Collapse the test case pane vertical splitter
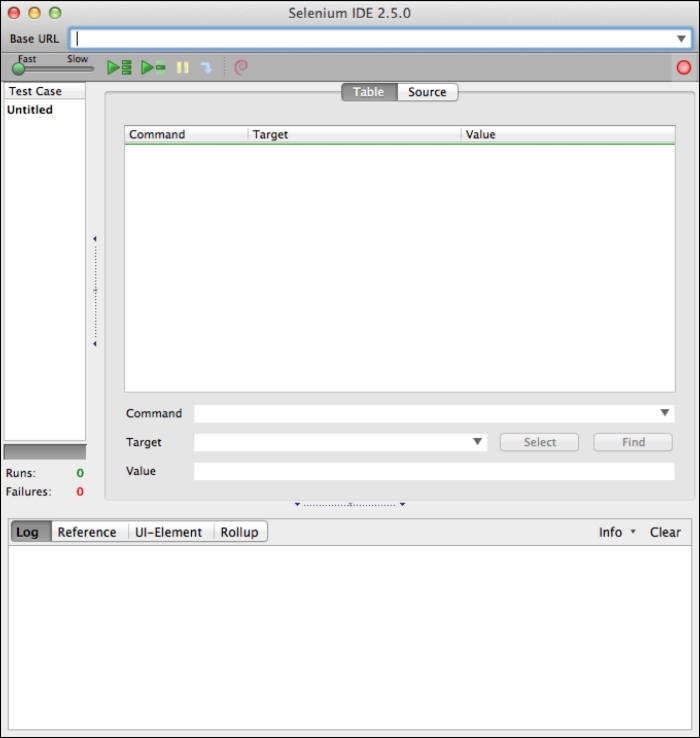The image size is (700, 738). click(x=95, y=291)
